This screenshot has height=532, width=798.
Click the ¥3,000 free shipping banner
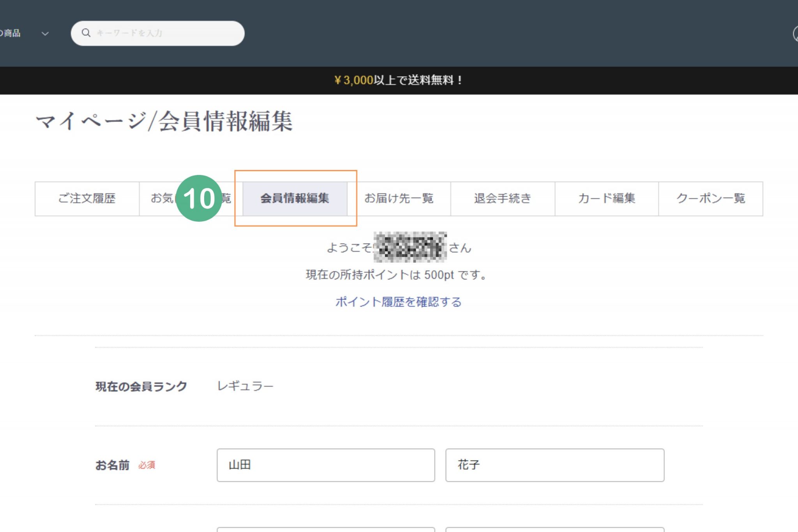coord(398,80)
